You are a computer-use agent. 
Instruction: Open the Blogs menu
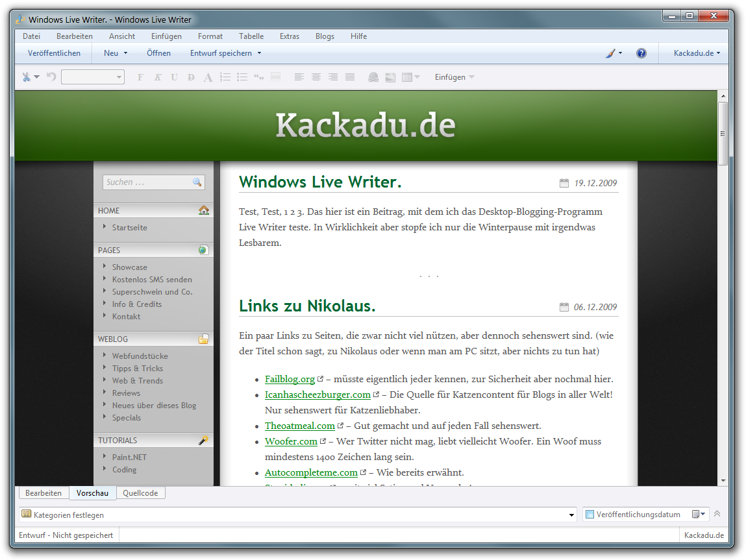[325, 36]
